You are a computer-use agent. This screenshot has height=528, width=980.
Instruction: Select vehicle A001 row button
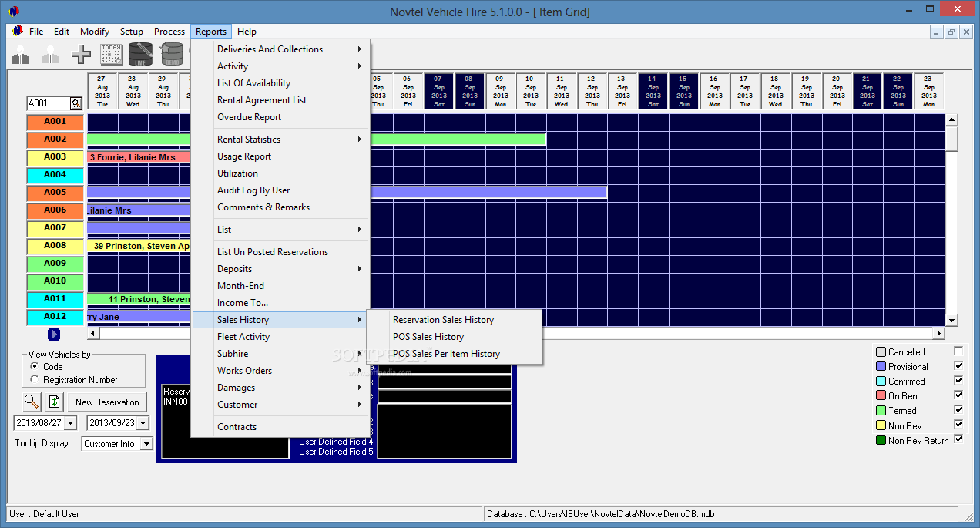pos(55,122)
